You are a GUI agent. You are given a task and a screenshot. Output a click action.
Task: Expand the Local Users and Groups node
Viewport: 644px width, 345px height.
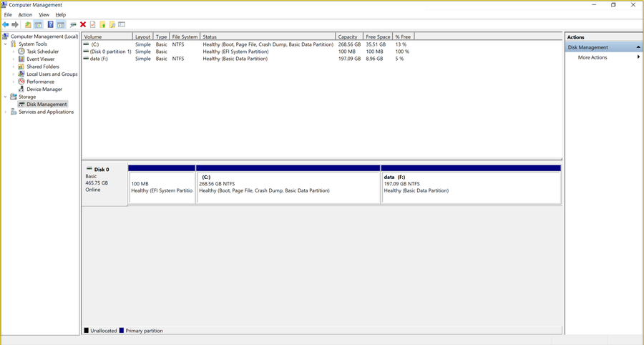pyautogui.click(x=13, y=74)
